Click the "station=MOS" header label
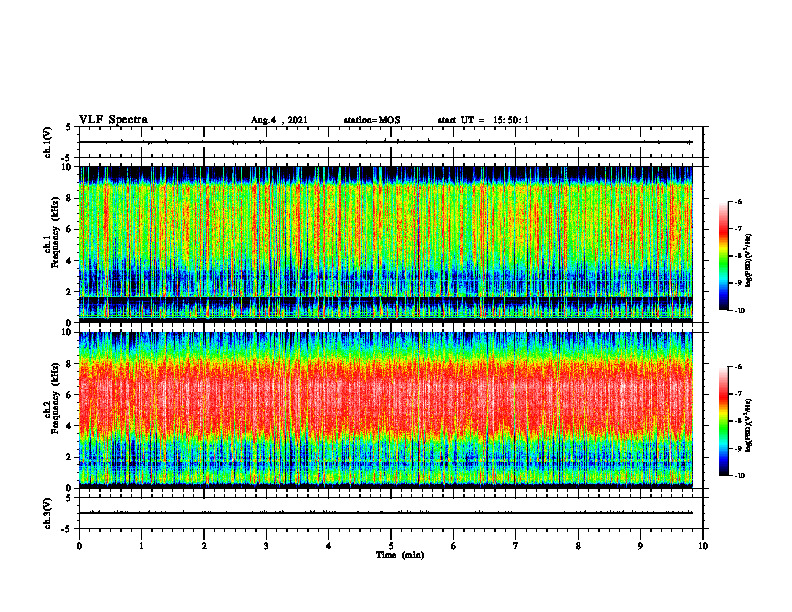This screenshot has width=792, height=612. point(372,120)
